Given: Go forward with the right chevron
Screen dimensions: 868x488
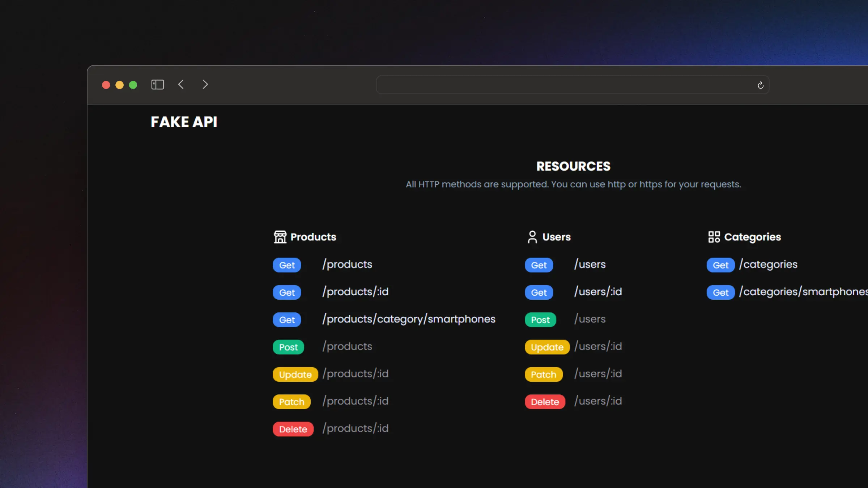Looking at the screenshot, I should [x=205, y=85].
